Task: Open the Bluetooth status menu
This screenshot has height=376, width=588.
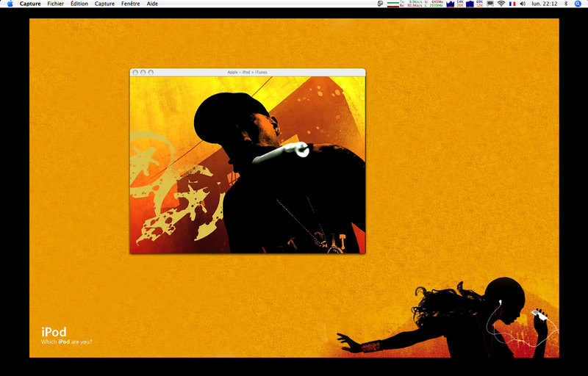Action: [x=566, y=4]
